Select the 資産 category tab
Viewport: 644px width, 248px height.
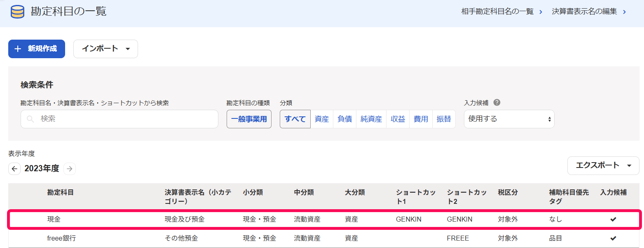[322, 119]
